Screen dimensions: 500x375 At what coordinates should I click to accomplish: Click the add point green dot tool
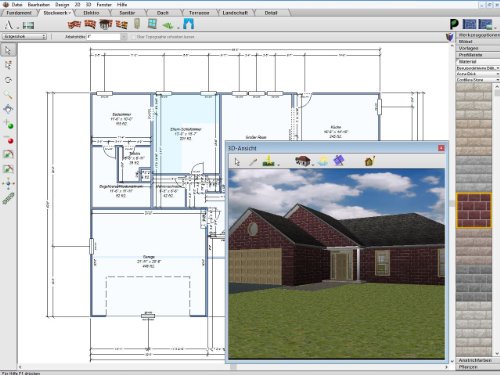tap(9, 124)
